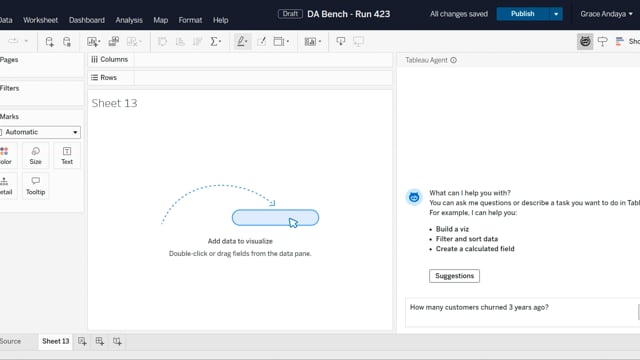Click the download toolbar icon
Image resolution: width=640 pixels, height=360 pixels.
point(340,42)
